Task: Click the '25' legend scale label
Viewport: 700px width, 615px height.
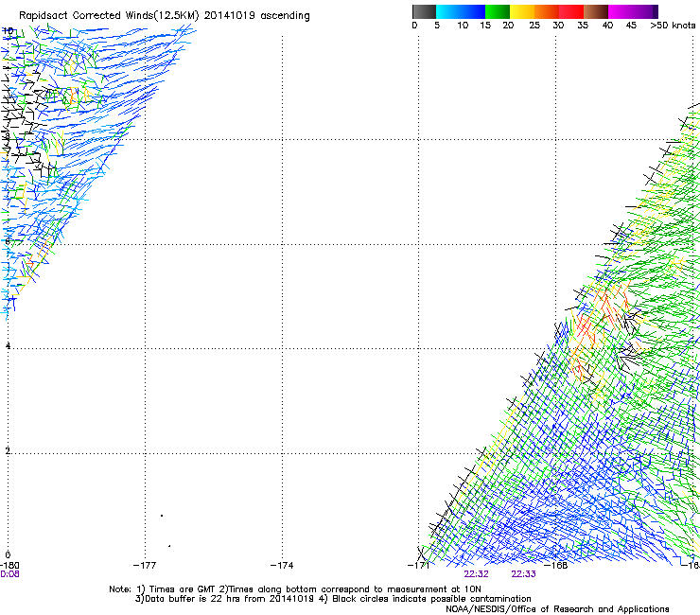Action: 534,26
